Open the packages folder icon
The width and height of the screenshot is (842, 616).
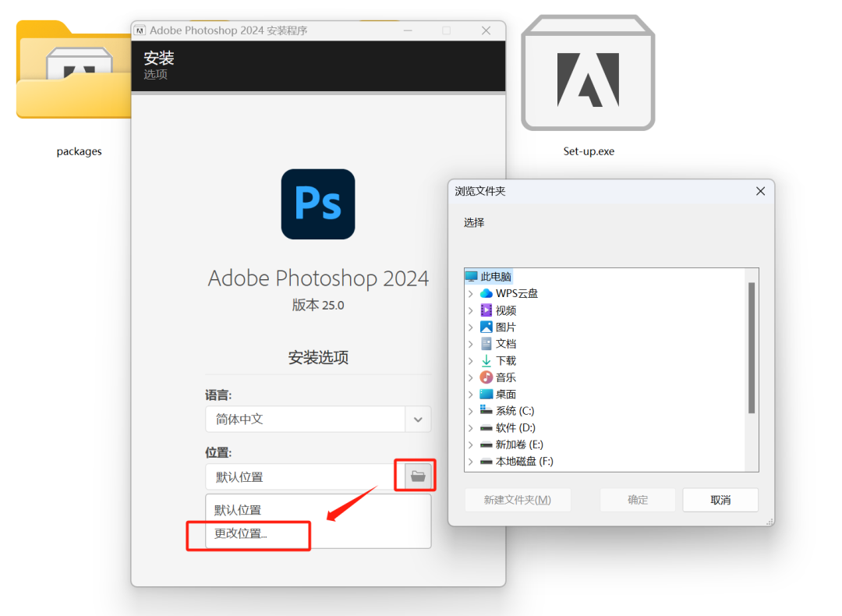tap(73, 69)
